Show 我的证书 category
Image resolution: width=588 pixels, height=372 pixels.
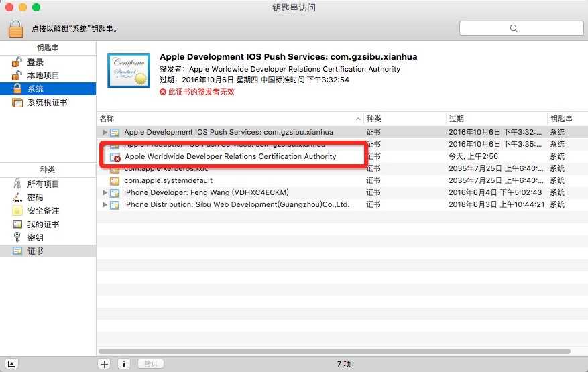pyautogui.click(x=48, y=225)
